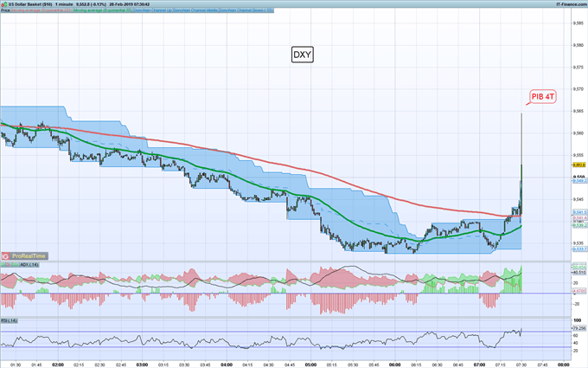Select the green Moving average (Exponential 55) legend
The width and height of the screenshot is (588, 368).
tap(103, 10)
